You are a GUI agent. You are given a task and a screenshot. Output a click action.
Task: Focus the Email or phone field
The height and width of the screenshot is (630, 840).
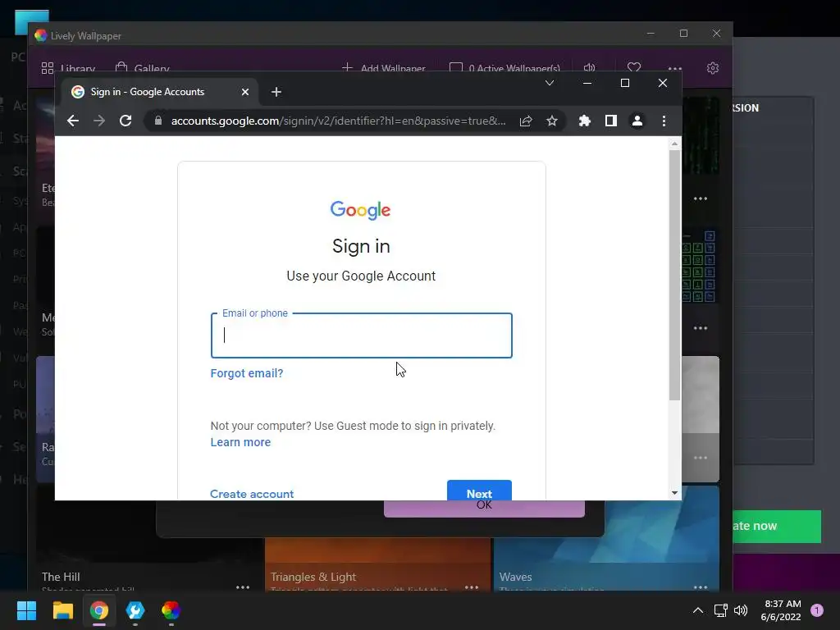pyautogui.click(x=362, y=336)
